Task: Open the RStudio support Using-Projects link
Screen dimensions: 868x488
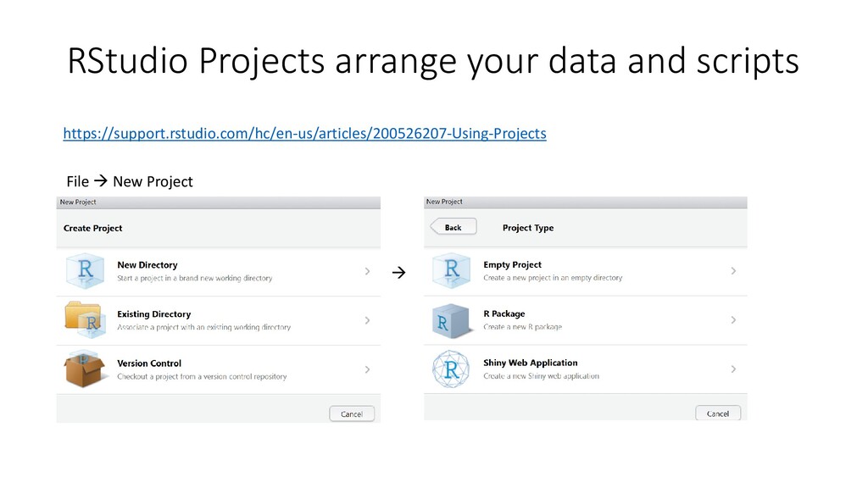Action: (x=304, y=133)
